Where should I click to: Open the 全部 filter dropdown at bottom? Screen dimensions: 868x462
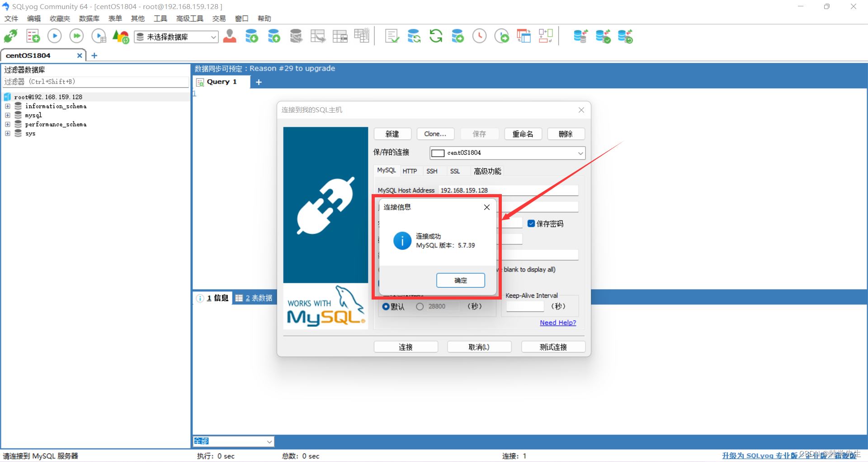tap(233, 441)
